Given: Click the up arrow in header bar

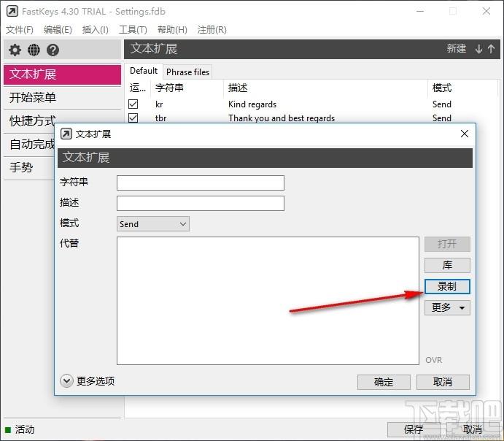Looking at the screenshot, I should point(491,49).
